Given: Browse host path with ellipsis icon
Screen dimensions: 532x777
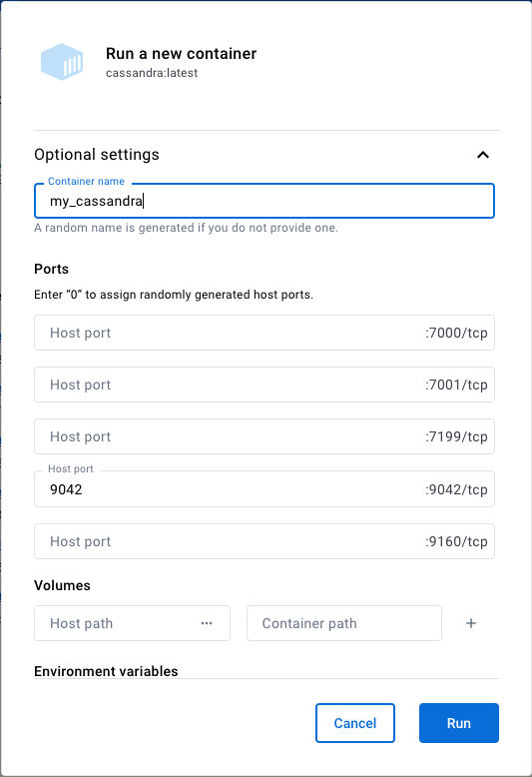Looking at the screenshot, I should pos(207,623).
